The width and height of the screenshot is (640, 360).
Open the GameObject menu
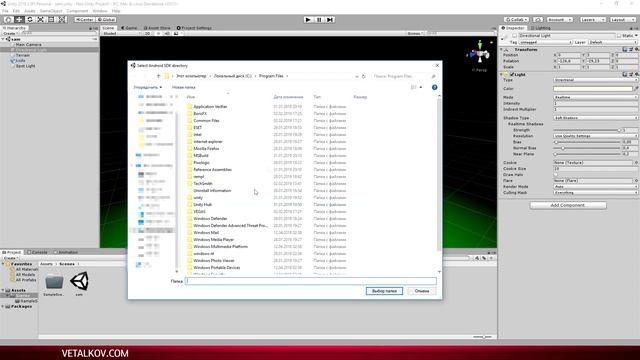click(x=51, y=11)
